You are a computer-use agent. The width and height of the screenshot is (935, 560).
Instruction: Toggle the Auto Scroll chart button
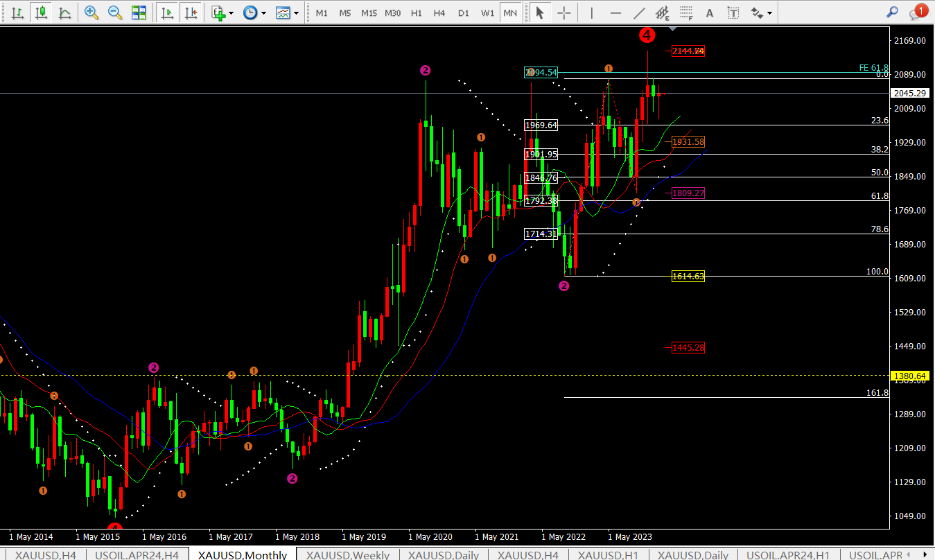167,12
